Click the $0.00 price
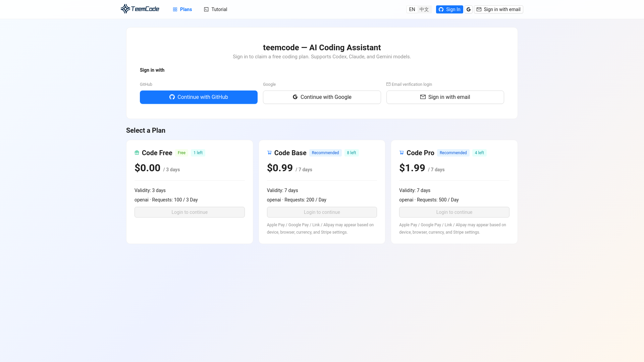This screenshot has width=644, height=362. 147,168
